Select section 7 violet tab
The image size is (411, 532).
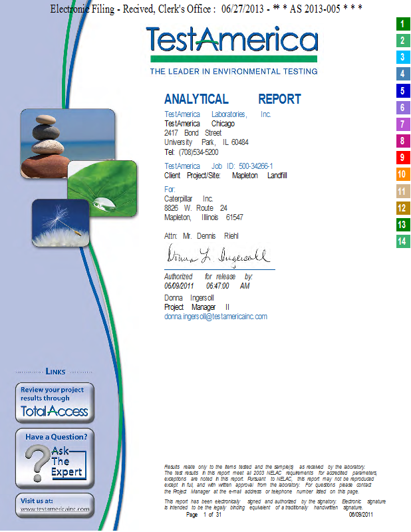tap(403, 124)
